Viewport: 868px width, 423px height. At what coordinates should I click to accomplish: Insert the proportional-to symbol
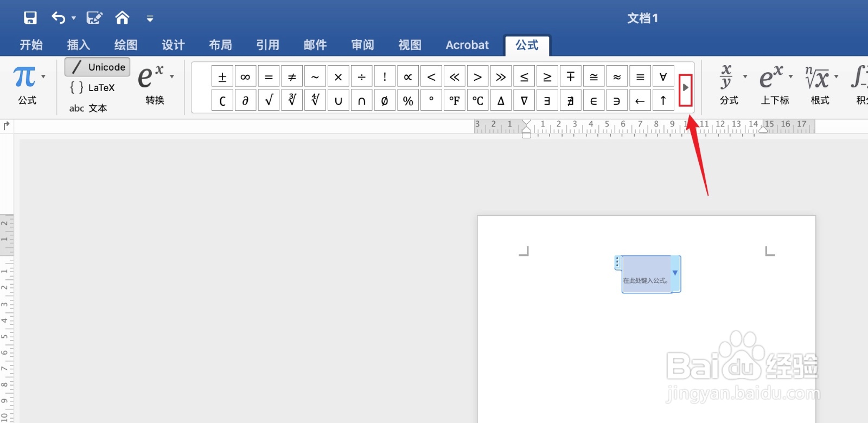coord(408,76)
